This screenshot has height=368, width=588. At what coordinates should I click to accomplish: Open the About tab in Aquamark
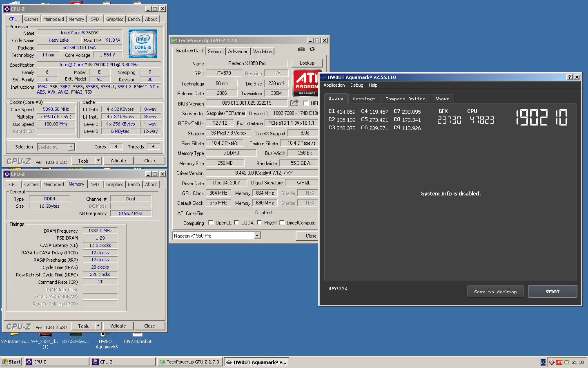(442, 99)
